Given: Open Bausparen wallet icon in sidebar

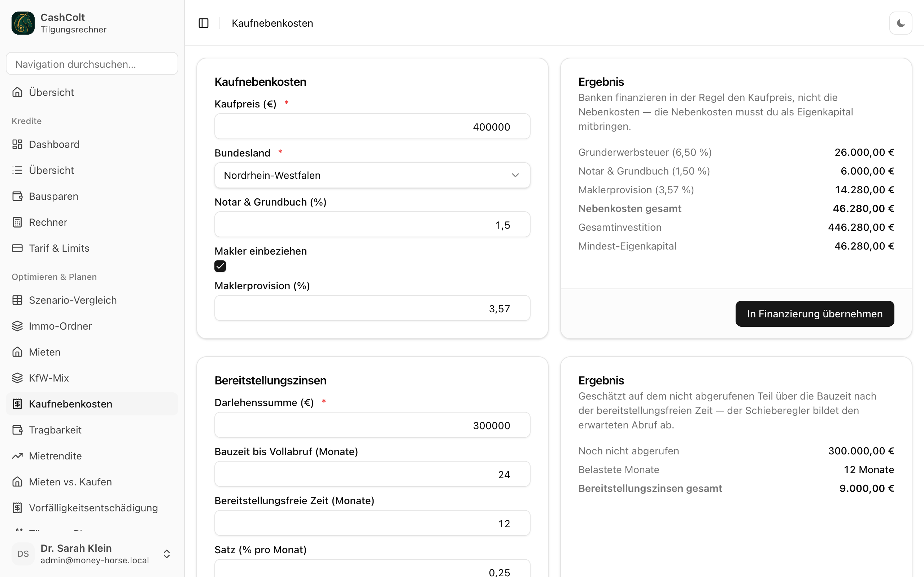Looking at the screenshot, I should (17, 196).
